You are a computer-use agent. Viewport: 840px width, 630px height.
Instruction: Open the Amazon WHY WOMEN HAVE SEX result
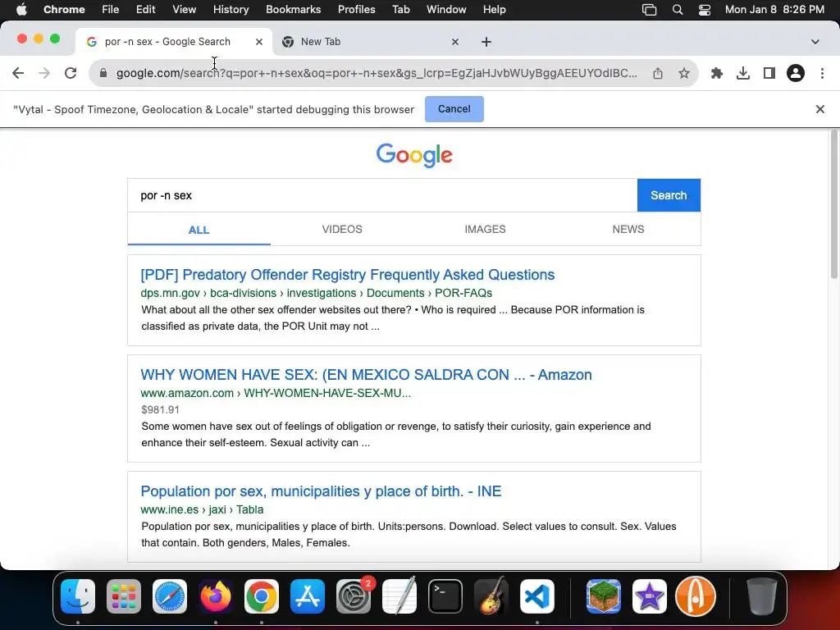(367, 375)
